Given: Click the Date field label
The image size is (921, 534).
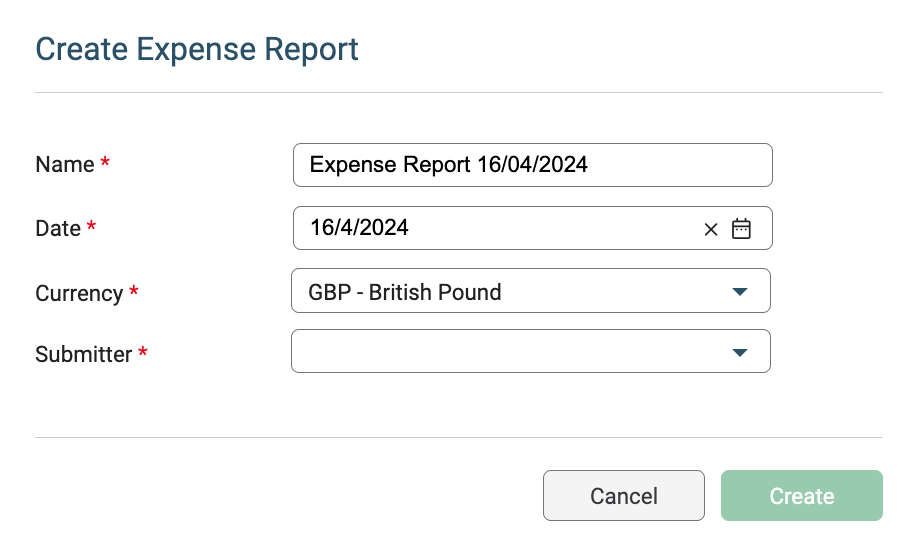Looking at the screenshot, I should point(58,228).
